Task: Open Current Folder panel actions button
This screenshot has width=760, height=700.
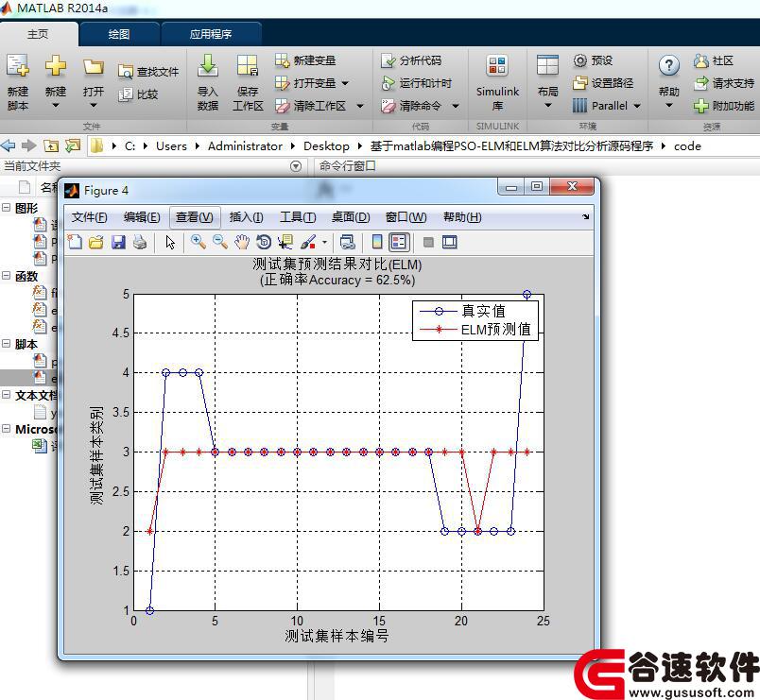Action: pyautogui.click(x=296, y=166)
